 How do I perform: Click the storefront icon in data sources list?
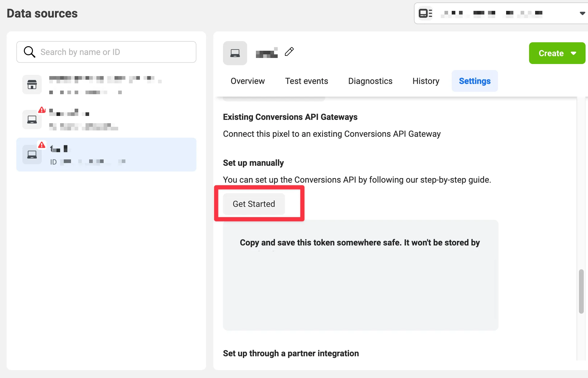(32, 85)
